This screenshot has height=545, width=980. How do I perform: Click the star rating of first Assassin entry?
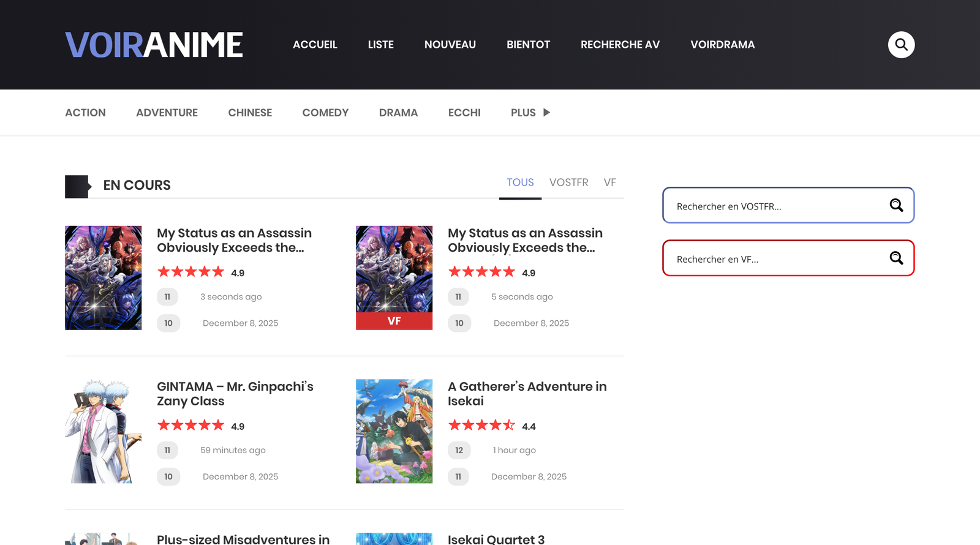tap(190, 272)
